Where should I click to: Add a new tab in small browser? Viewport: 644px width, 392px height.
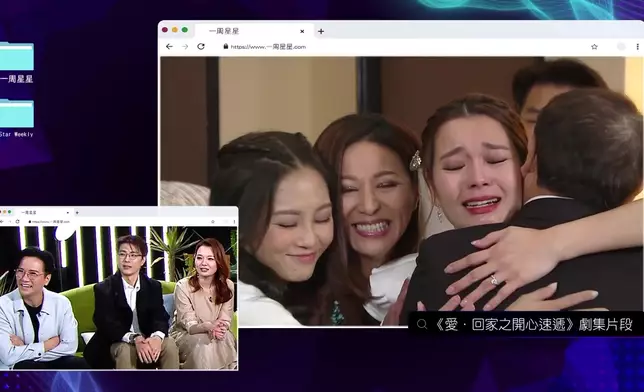point(77,212)
